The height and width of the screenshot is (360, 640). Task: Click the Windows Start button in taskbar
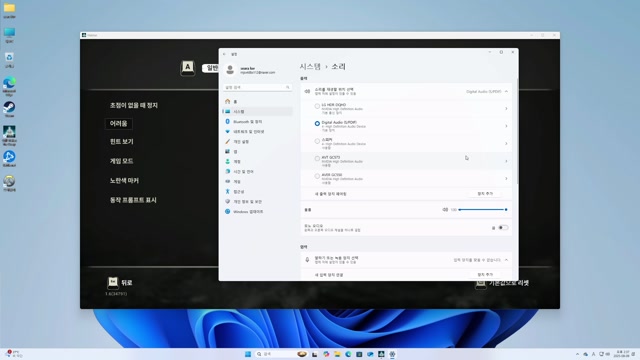(x=248, y=354)
